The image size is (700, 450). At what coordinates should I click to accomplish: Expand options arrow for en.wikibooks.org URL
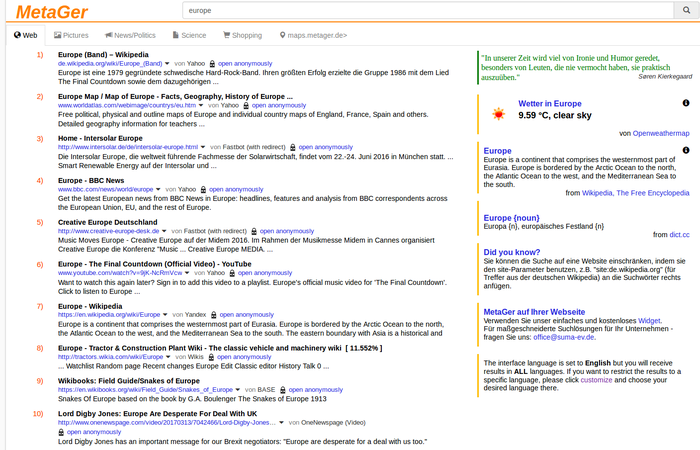pyautogui.click(x=238, y=390)
